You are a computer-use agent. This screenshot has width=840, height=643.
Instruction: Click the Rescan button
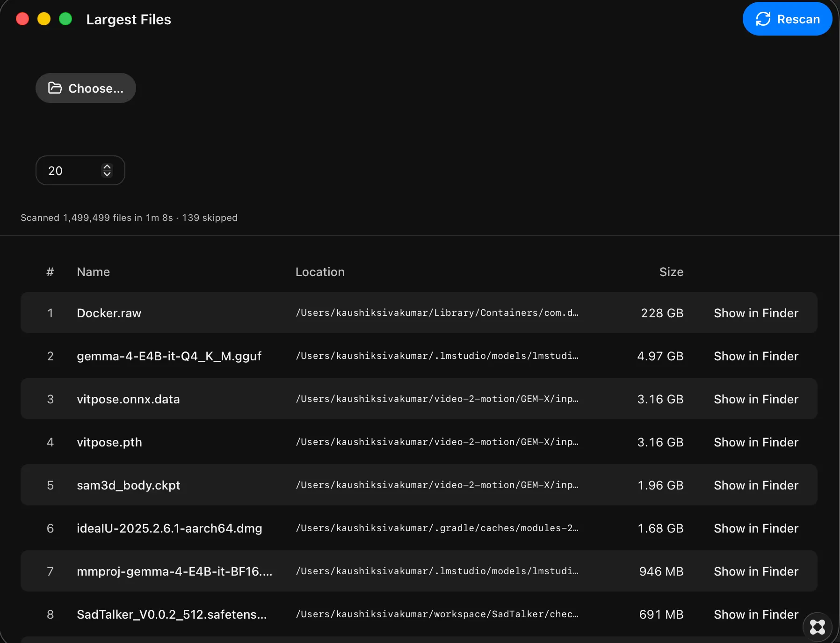[787, 19]
